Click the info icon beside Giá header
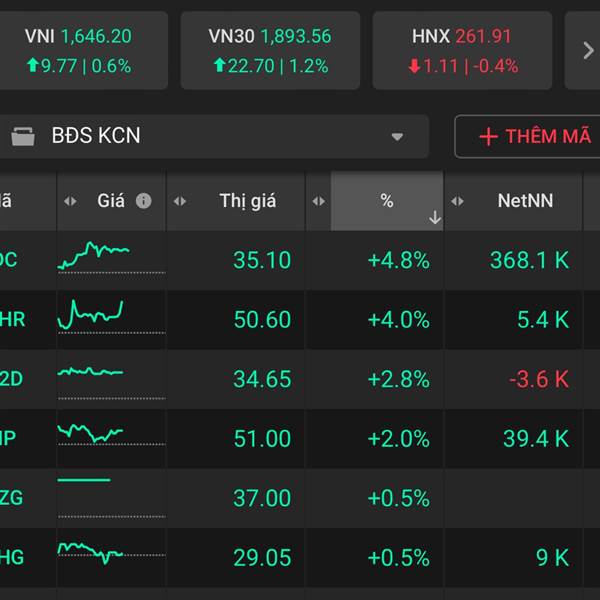The height and width of the screenshot is (600, 600). click(x=143, y=201)
